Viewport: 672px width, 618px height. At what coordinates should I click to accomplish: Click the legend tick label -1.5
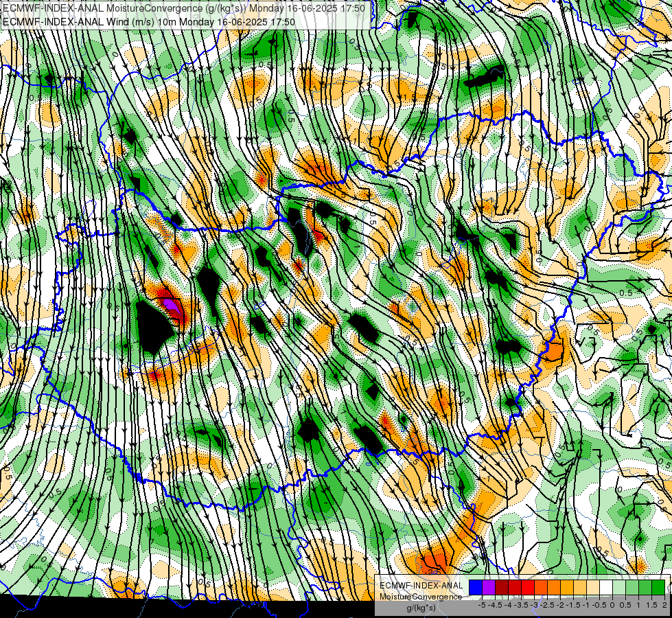coord(573,605)
